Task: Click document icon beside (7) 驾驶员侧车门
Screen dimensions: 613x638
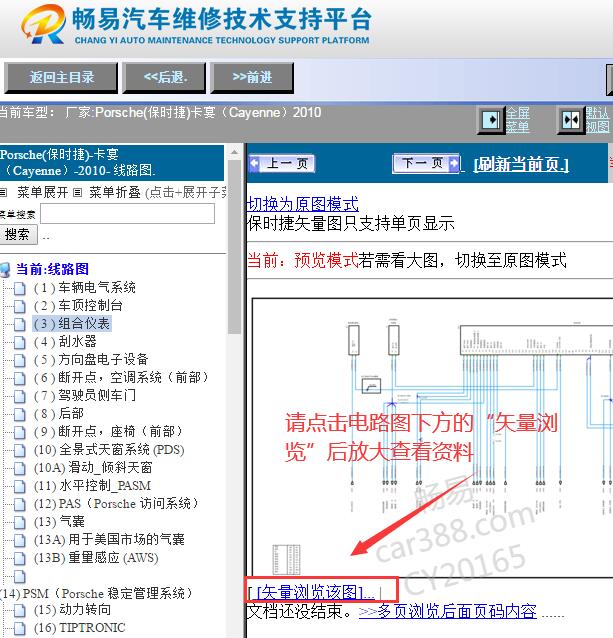Action: [x=19, y=396]
